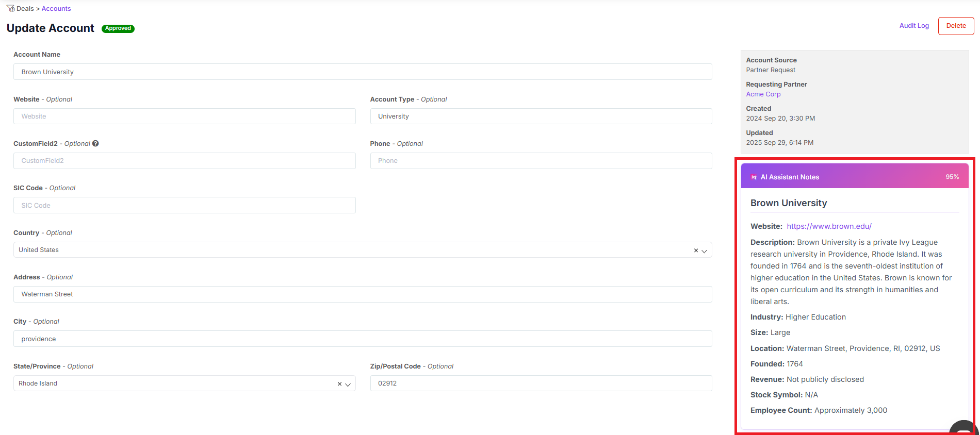This screenshot has width=980, height=435.
Task: Click the AI Assistant Notes header icon
Action: tap(754, 177)
